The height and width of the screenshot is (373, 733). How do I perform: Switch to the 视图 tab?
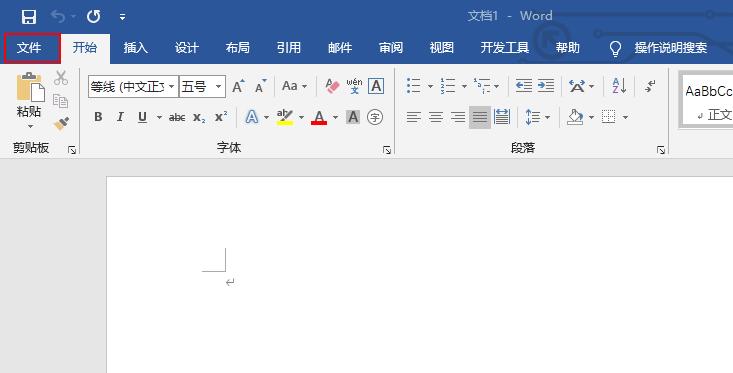pos(442,48)
